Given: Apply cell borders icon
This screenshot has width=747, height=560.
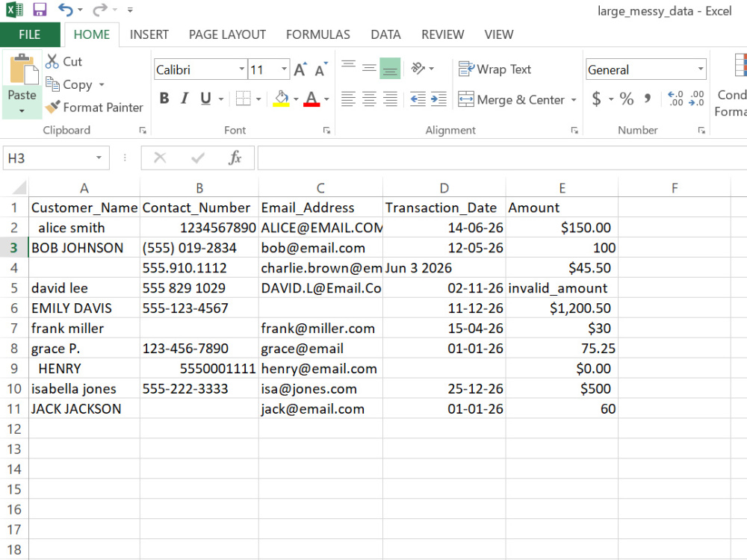Looking at the screenshot, I should click(243, 99).
